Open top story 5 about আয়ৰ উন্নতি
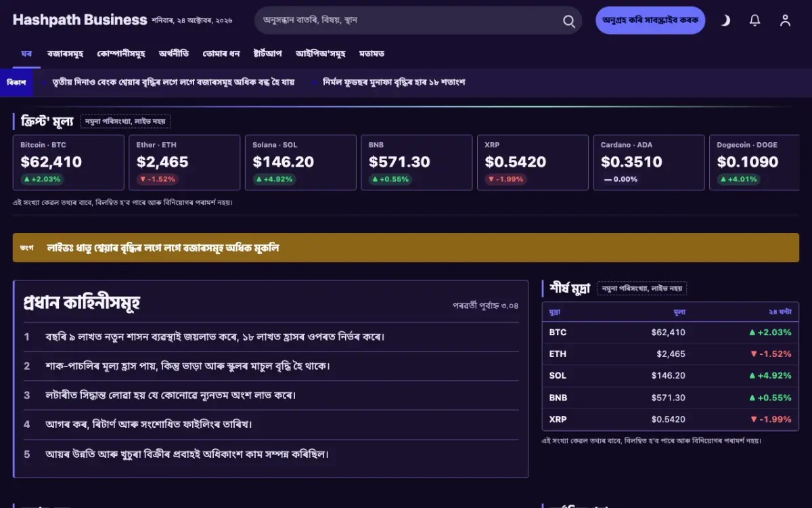This screenshot has width=812, height=508. pyautogui.click(x=271, y=454)
